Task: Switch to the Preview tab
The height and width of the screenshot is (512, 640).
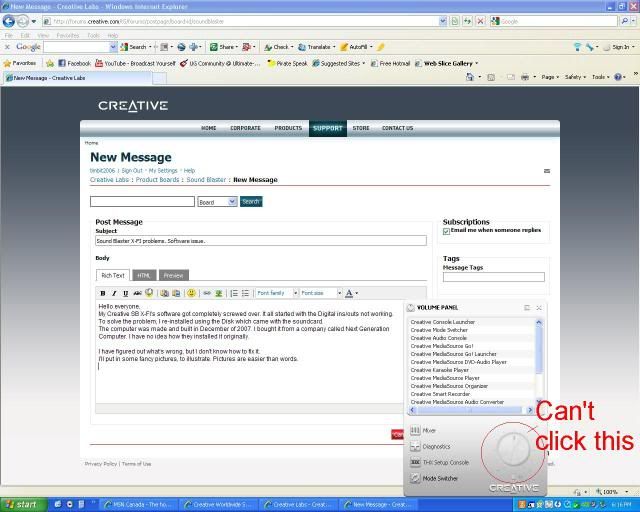Action: (173, 275)
